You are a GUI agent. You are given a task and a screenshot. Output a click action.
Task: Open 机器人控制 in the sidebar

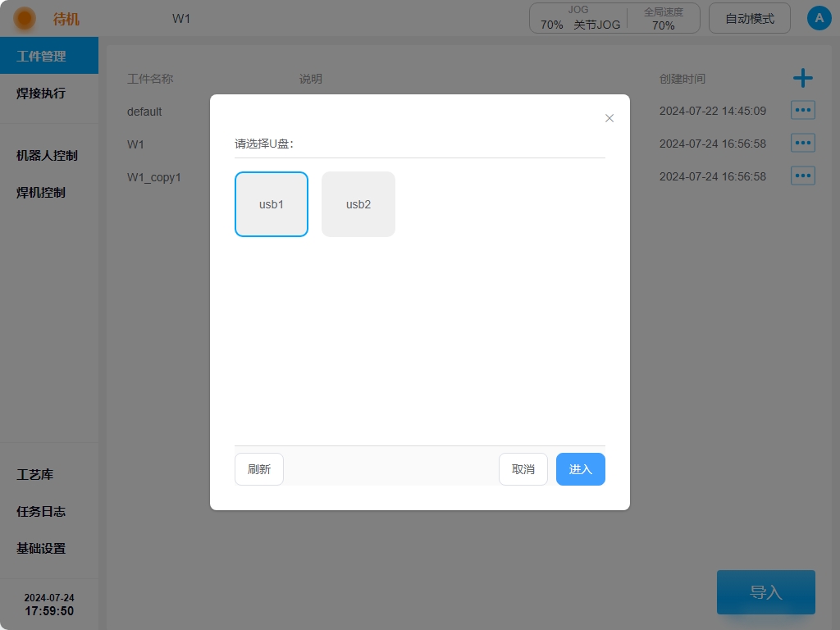[x=47, y=155]
